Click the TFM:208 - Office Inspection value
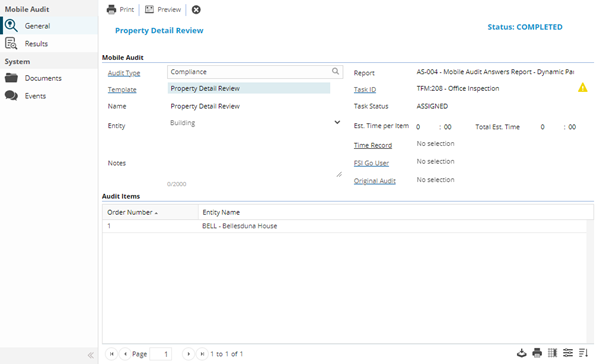 pos(458,88)
